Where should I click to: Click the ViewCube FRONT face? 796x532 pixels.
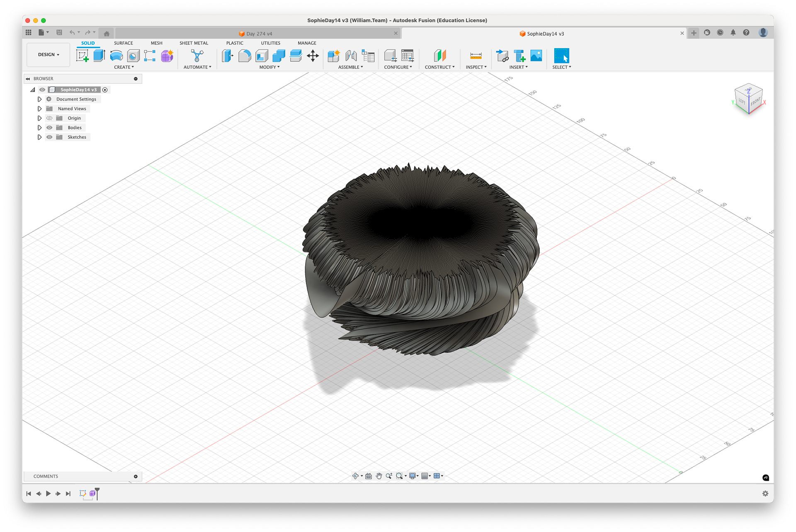point(756,102)
